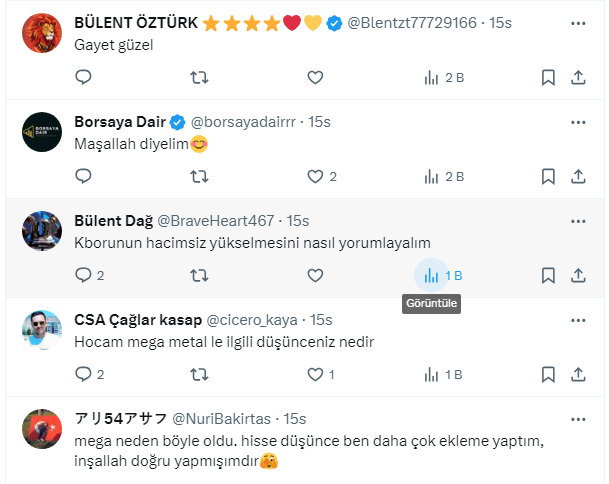The image size is (609, 484).
Task: Expand options for Bülent Dağ's tweet
Action: tap(578, 221)
